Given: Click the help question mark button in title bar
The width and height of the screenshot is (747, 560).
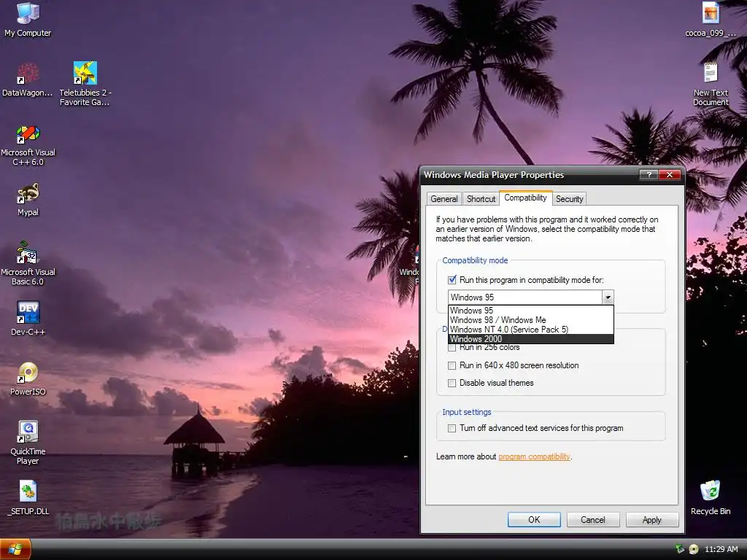Looking at the screenshot, I should (649, 175).
